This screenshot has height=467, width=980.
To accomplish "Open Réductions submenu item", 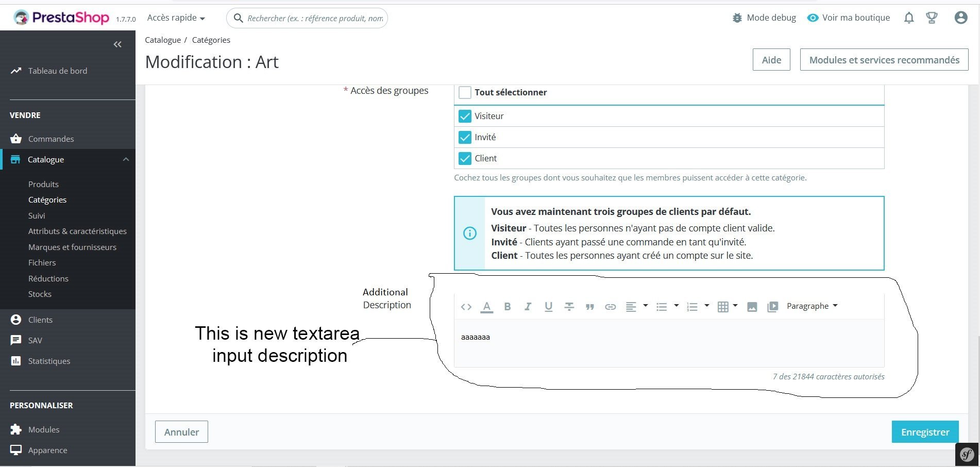I will point(48,278).
